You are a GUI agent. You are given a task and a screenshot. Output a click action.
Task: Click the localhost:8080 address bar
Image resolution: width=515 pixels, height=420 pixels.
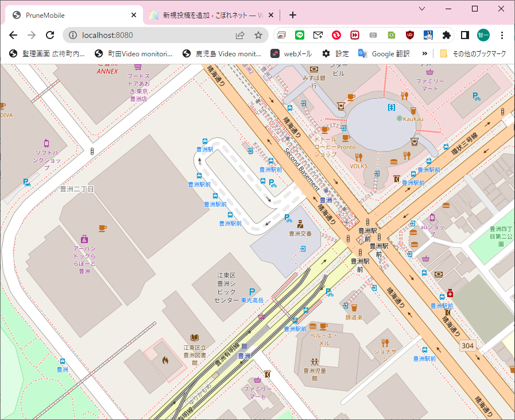(155, 35)
